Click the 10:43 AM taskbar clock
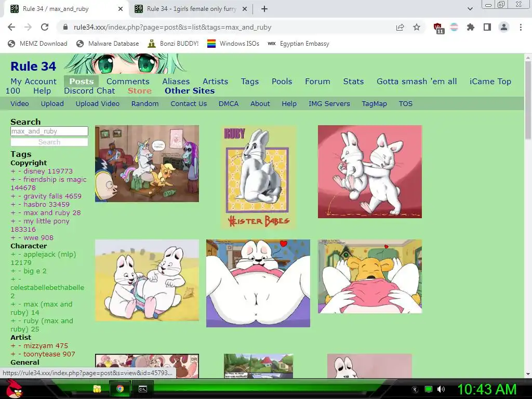 [x=487, y=389]
